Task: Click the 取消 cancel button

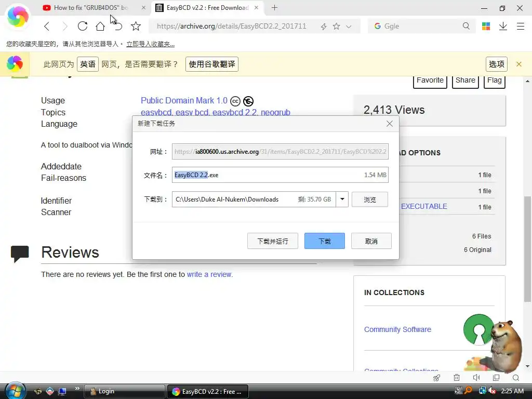Action: click(371, 241)
